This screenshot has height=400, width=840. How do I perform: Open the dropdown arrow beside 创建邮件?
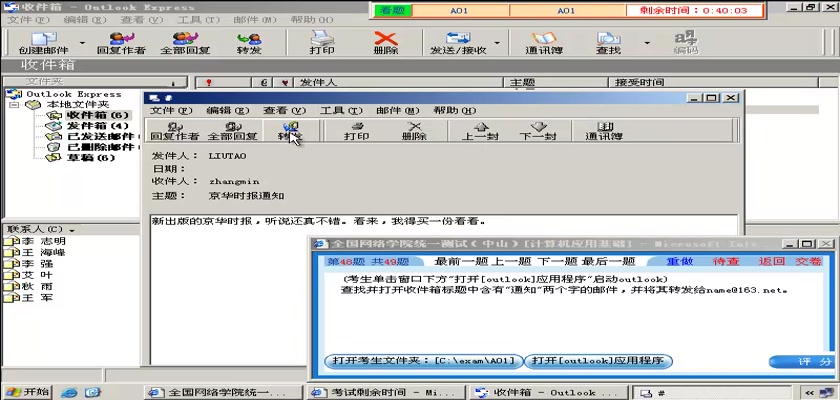pos(82,43)
